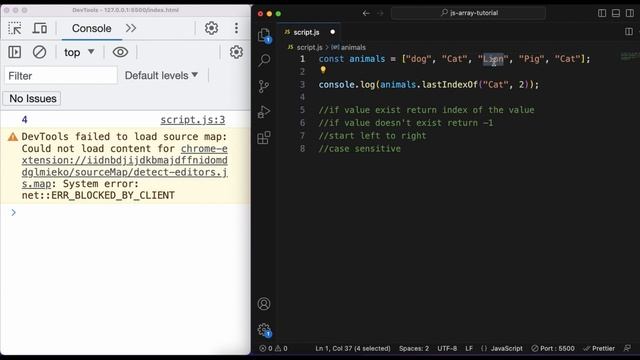Open the Manage gear in VS Code
640x360 pixels.
(264, 329)
